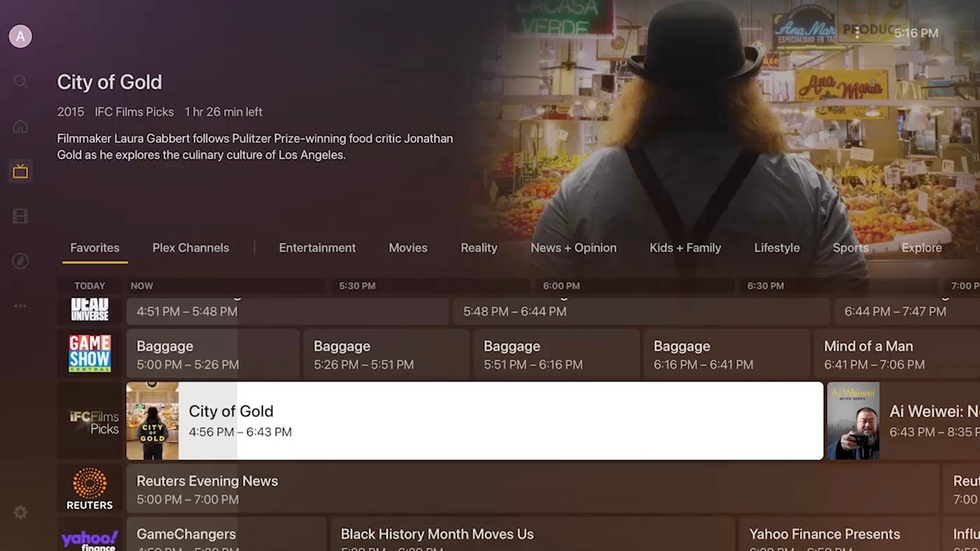Image resolution: width=980 pixels, height=551 pixels.
Task: Select Baggage airing 5:26 PM – 5:51 PM
Action: point(386,354)
